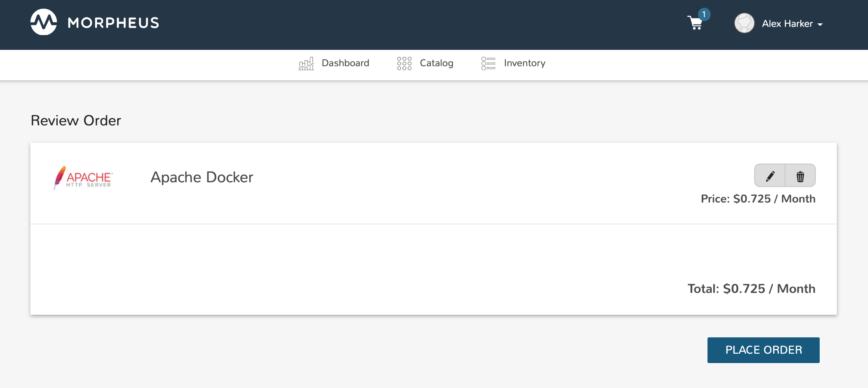Select the Apache Docker item title
The width and height of the screenshot is (868, 388).
tap(202, 177)
